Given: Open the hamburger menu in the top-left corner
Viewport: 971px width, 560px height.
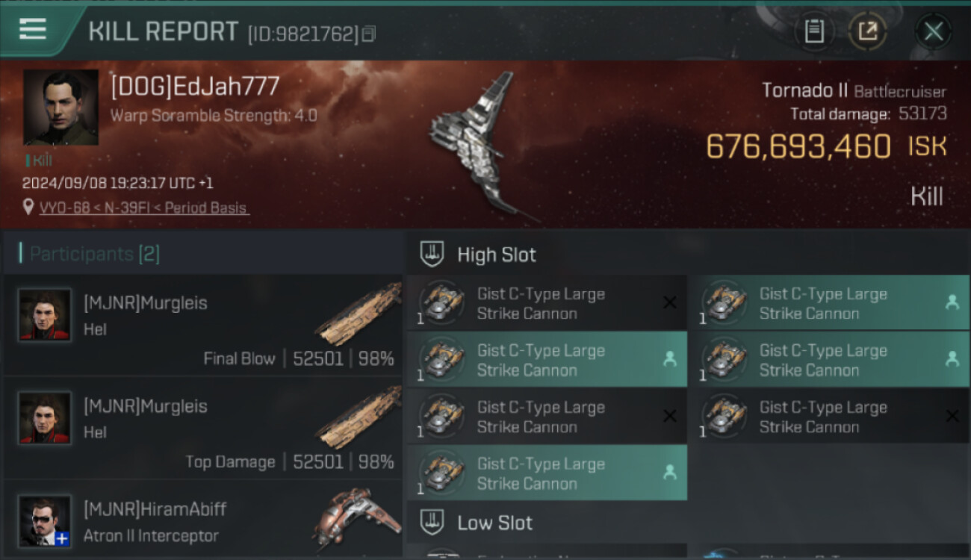Looking at the screenshot, I should click(33, 30).
